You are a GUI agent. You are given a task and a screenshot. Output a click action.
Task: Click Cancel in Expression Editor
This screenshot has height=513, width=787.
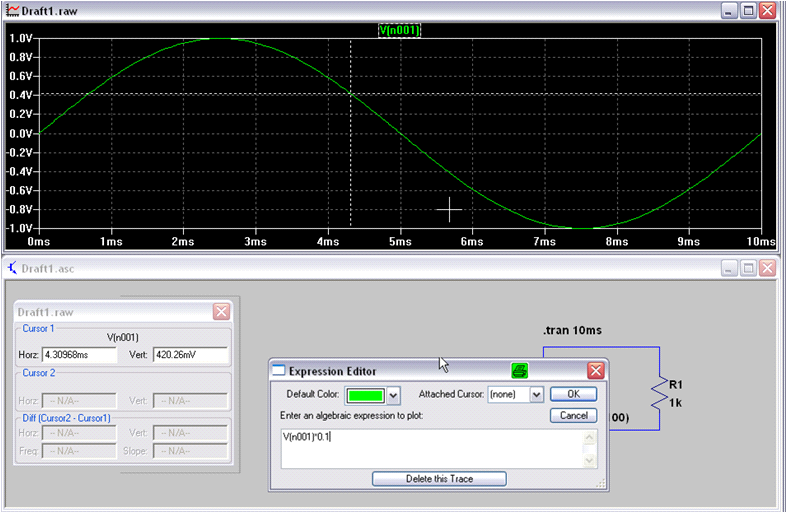point(573,416)
